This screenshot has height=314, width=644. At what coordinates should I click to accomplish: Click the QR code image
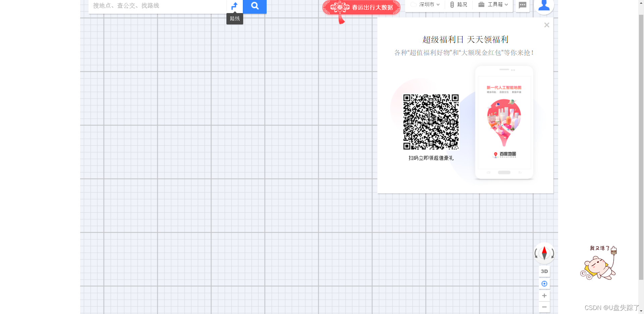(x=431, y=122)
